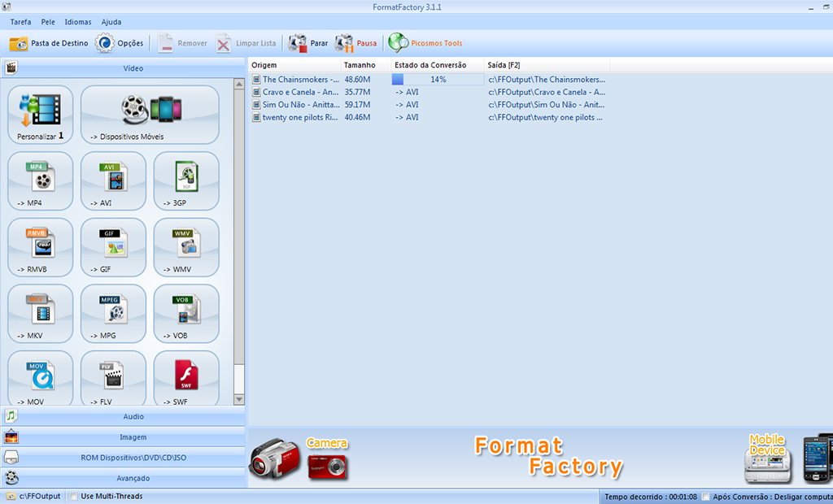Expand the Imagem section
The width and height of the screenshot is (833, 504).
[x=123, y=437]
